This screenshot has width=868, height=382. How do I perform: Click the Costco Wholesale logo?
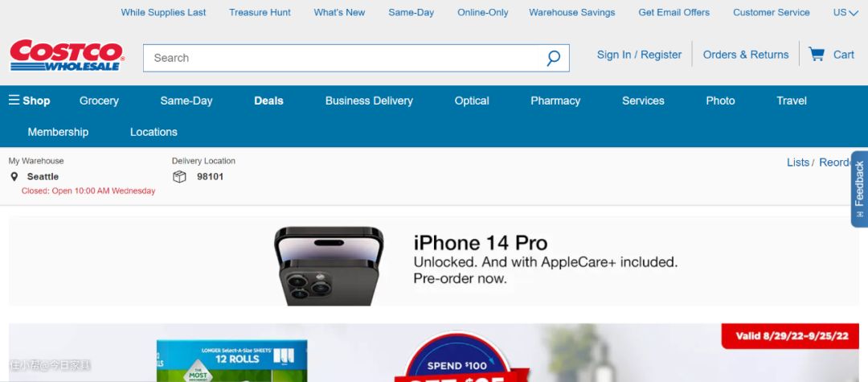(x=67, y=55)
